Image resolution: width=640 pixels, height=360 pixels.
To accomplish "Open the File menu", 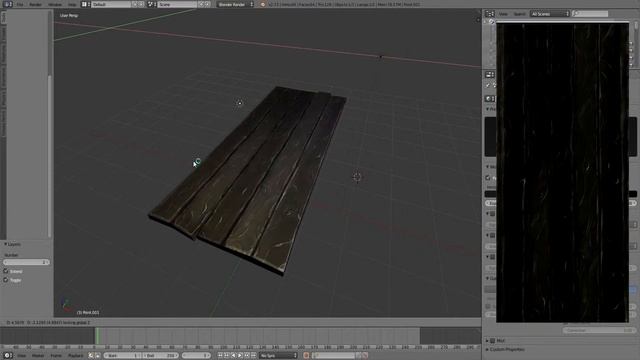I will point(20,4).
